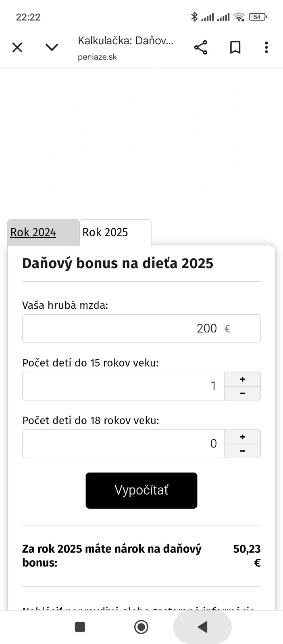283x644 pixels.
Task: Focus the children under 18 number field
Action: 123,444
